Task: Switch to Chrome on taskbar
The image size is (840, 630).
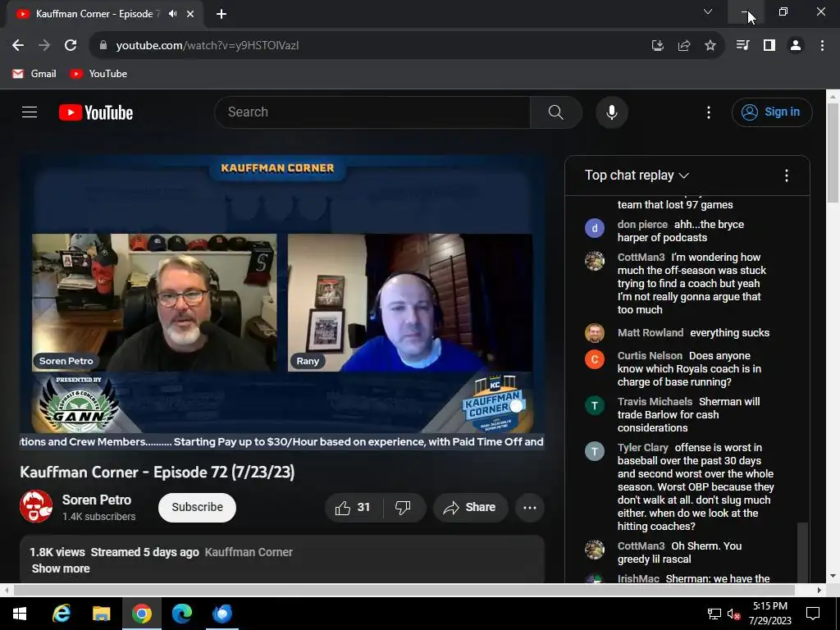Action: 141,614
